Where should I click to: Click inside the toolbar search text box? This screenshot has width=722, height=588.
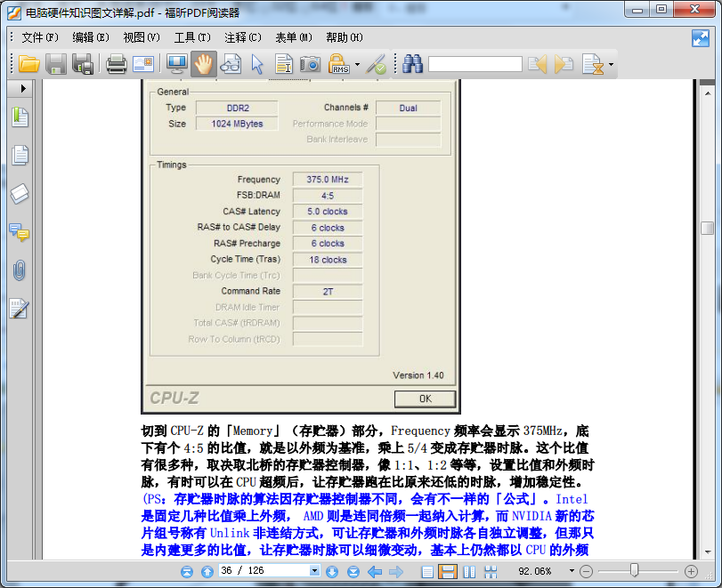[x=475, y=64]
